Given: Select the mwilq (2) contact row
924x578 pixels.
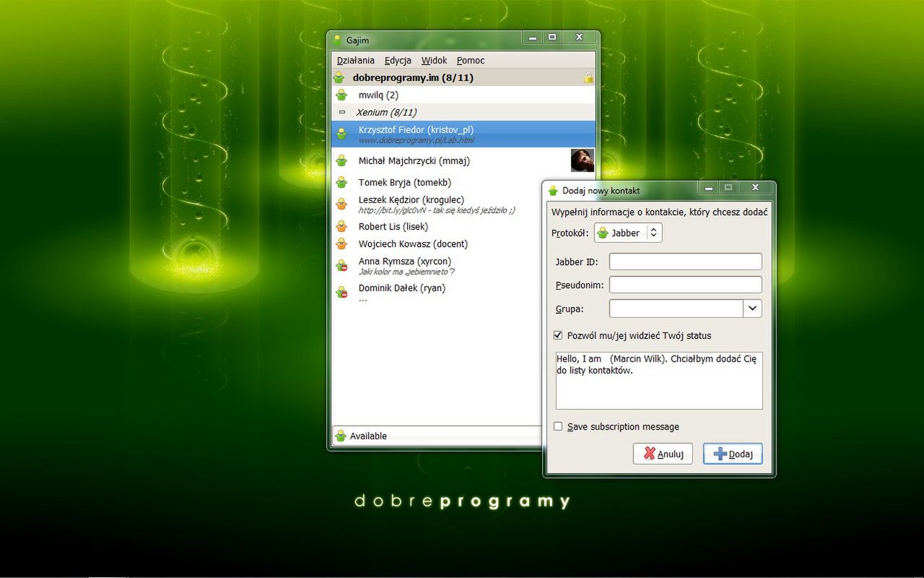Looking at the screenshot, I should [x=463, y=95].
